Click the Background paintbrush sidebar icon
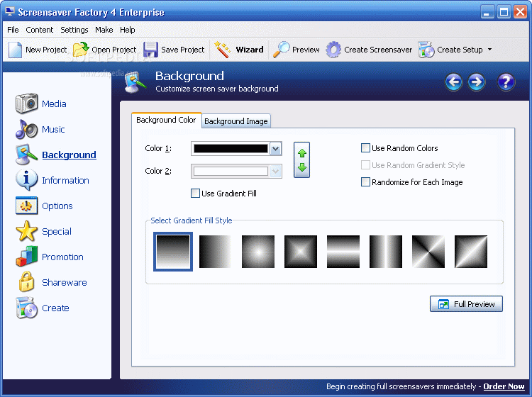532x397 pixels. (26, 155)
